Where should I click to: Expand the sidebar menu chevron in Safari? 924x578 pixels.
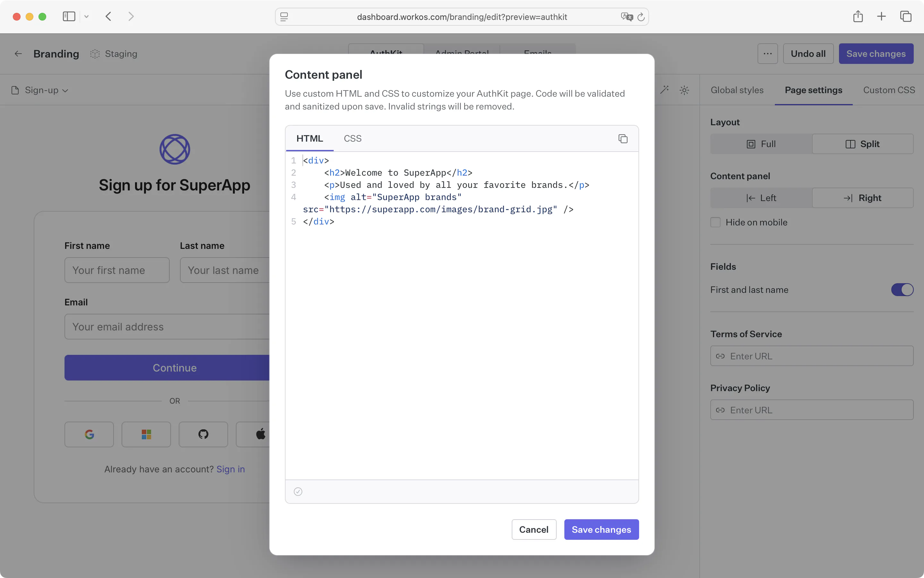click(x=86, y=16)
